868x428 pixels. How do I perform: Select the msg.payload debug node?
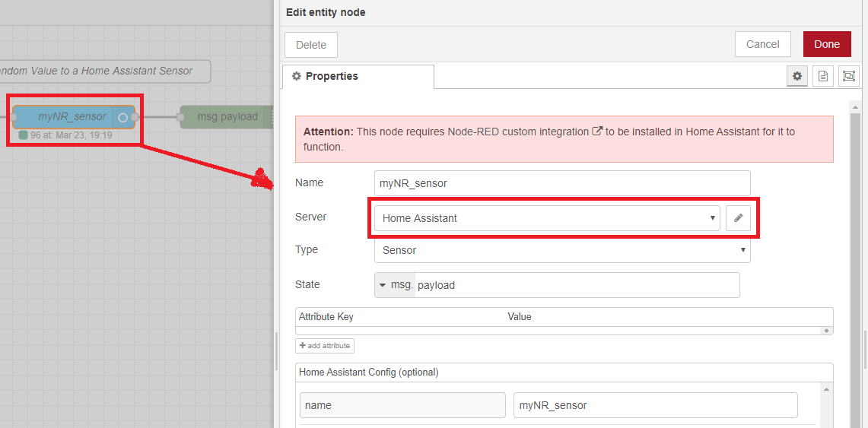point(227,116)
